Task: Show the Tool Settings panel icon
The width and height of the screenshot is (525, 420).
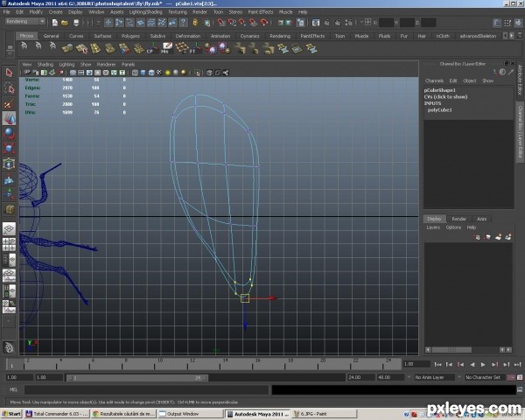Action: pos(507,23)
